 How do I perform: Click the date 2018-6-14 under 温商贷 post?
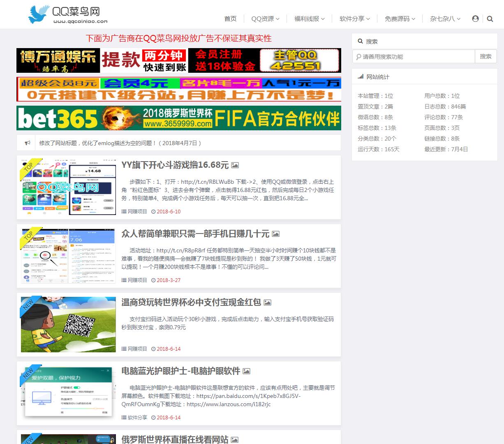click(169, 349)
